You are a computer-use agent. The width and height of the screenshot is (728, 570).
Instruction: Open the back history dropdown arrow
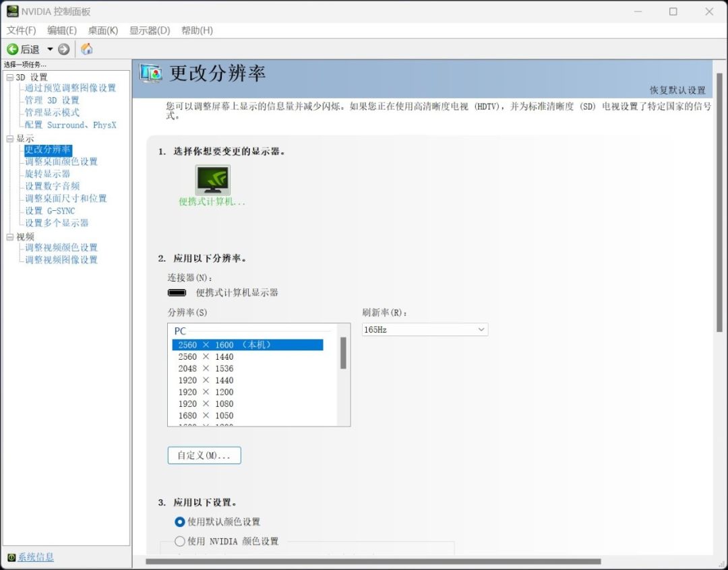[x=50, y=49]
